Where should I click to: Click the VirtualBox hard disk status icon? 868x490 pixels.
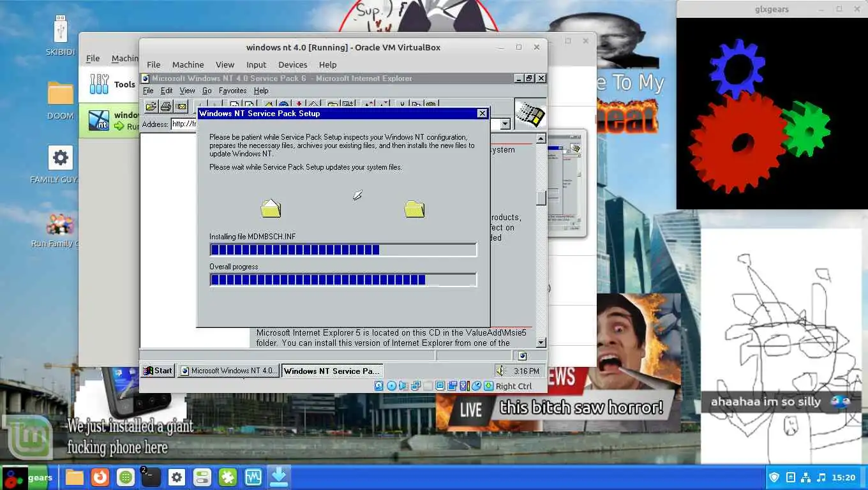point(378,386)
